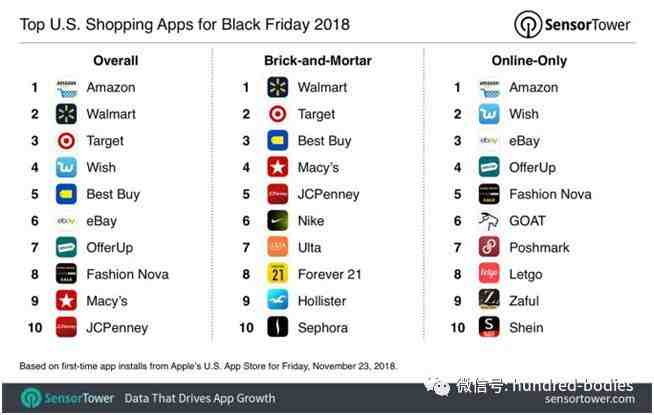This screenshot has height=415, width=654.
Task: Click the GOAT app icon
Action: pos(489,221)
